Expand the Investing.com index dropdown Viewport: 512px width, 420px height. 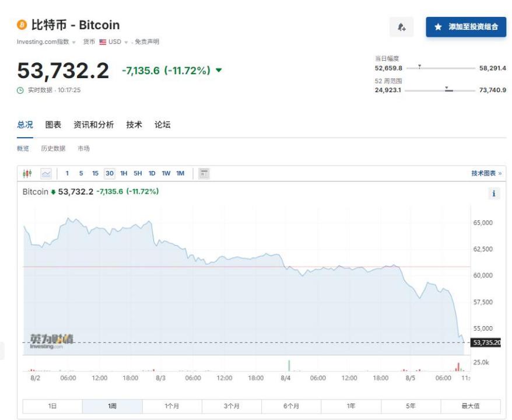[x=74, y=42]
